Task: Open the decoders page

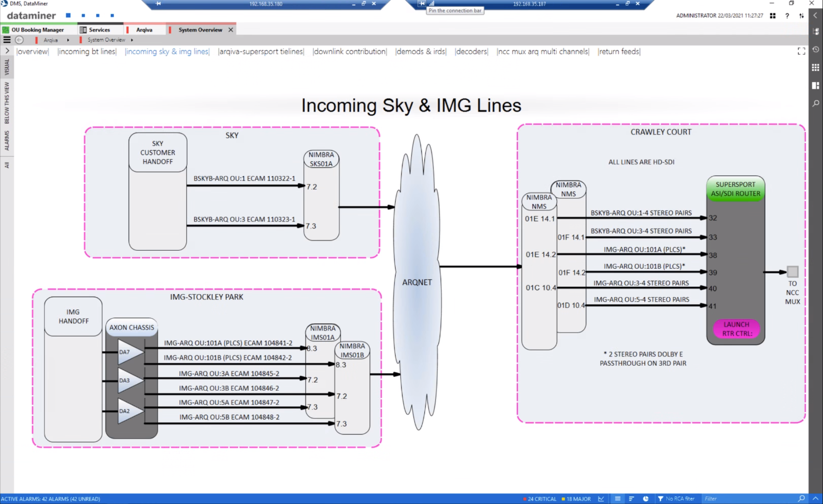Action: [x=471, y=51]
